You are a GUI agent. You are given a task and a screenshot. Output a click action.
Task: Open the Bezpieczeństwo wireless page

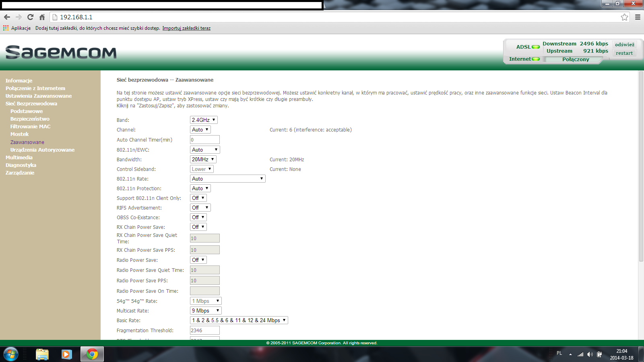30,119
